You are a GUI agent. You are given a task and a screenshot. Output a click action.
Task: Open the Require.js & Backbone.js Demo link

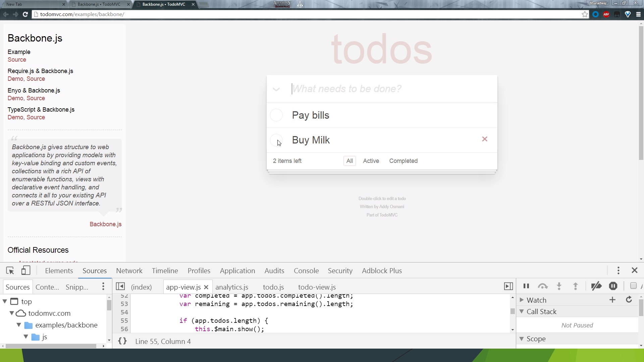[15, 79]
